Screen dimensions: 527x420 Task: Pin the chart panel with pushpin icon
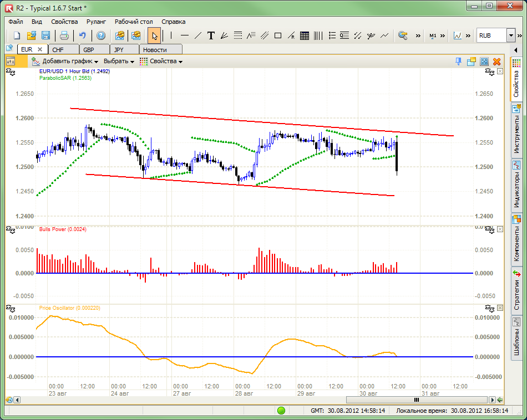458,62
